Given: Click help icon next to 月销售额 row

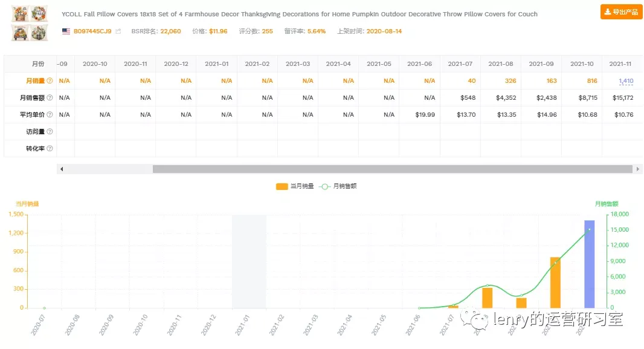Looking at the screenshot, I should click(x=50, y=97).
